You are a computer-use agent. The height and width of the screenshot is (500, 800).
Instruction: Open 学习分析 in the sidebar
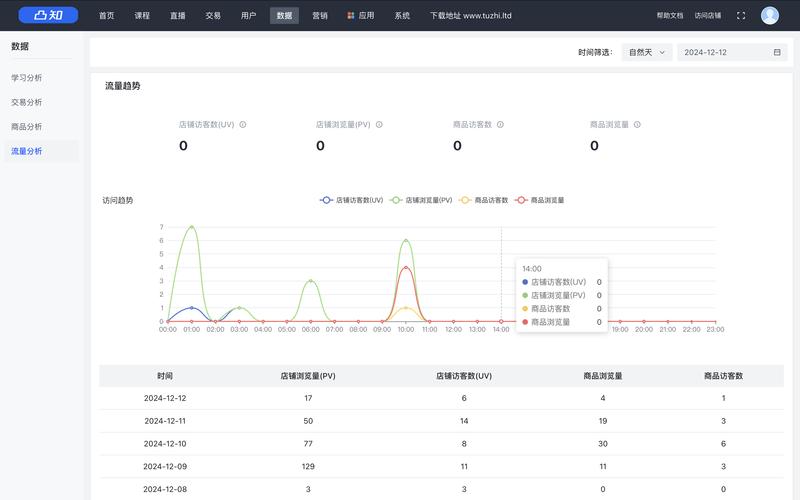click(27, 78)
